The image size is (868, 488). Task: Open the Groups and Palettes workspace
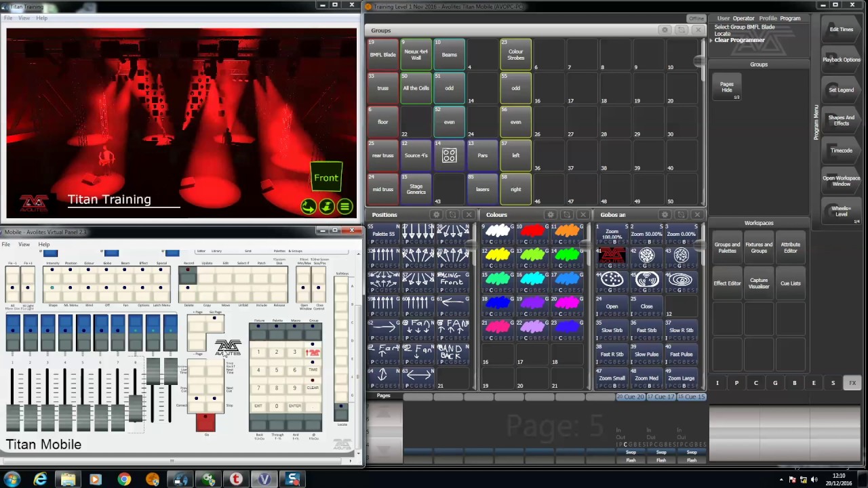click(x=727, y=248)
